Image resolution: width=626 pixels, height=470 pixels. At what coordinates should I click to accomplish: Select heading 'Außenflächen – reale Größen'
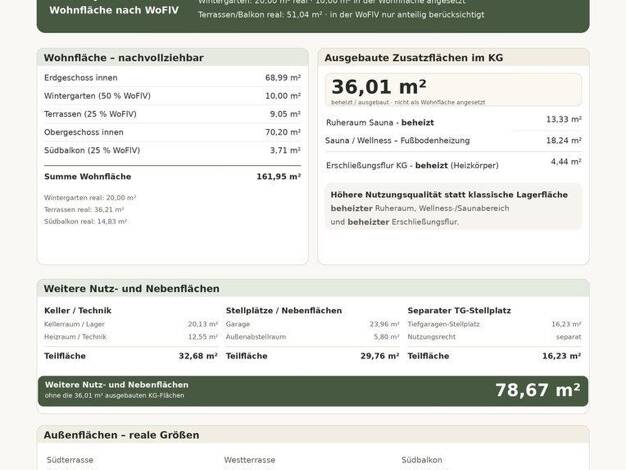pyautogui.click(x=121, y=435)
